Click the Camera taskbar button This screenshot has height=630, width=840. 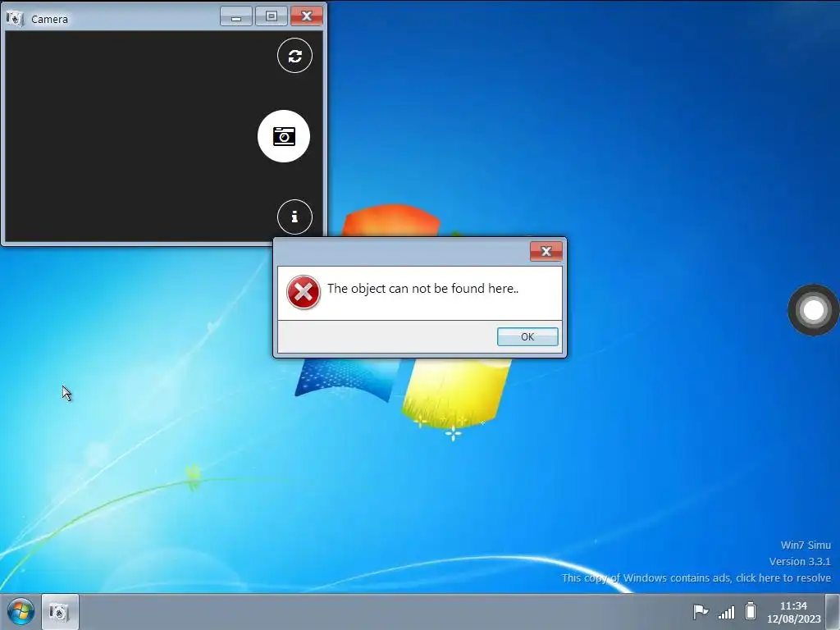[x=60, y=612]
